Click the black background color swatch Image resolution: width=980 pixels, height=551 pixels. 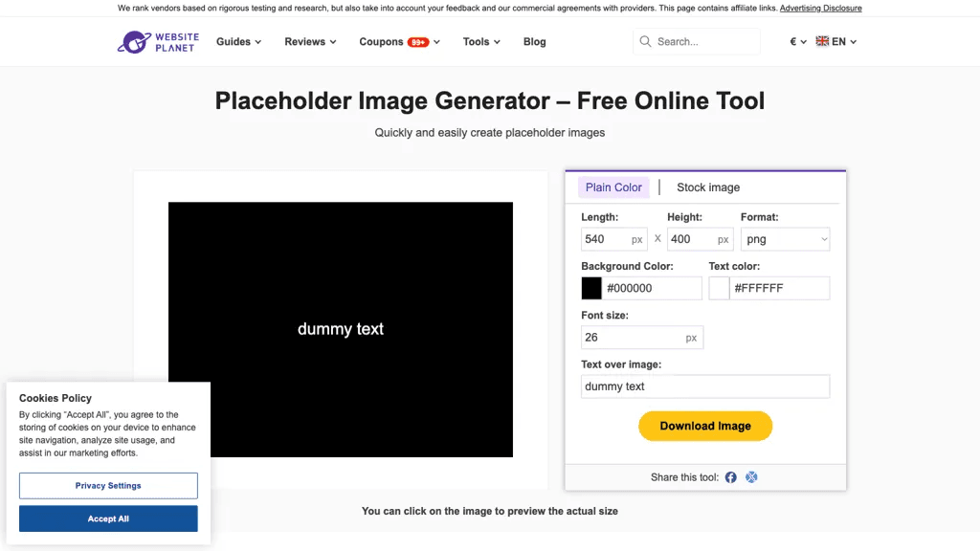pos(591,288)
